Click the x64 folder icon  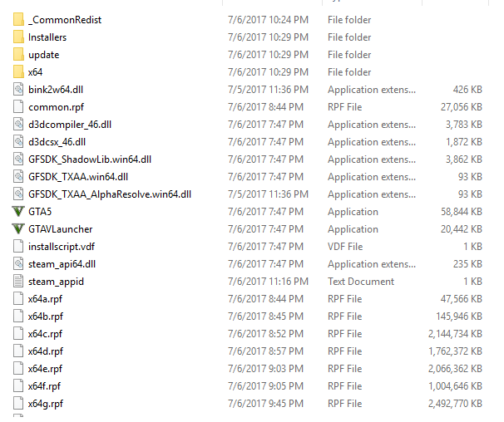coord(18,72)
